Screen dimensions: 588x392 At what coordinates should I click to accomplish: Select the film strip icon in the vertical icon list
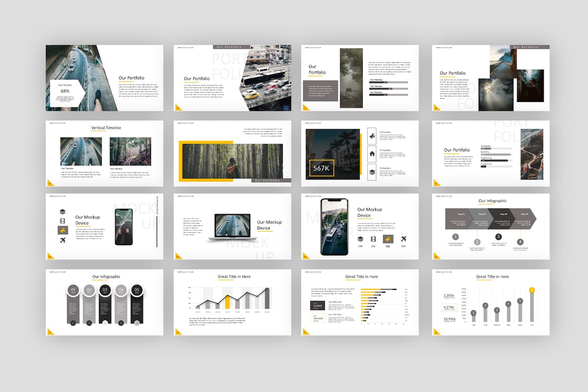(x=63, y=221)
